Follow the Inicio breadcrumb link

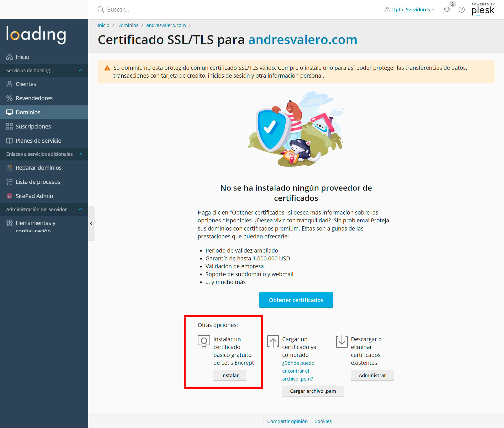coord(103,25)
